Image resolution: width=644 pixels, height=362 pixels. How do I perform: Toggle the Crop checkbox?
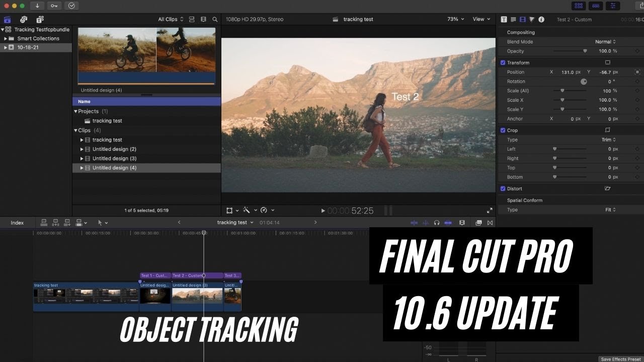tap(503, 130)
